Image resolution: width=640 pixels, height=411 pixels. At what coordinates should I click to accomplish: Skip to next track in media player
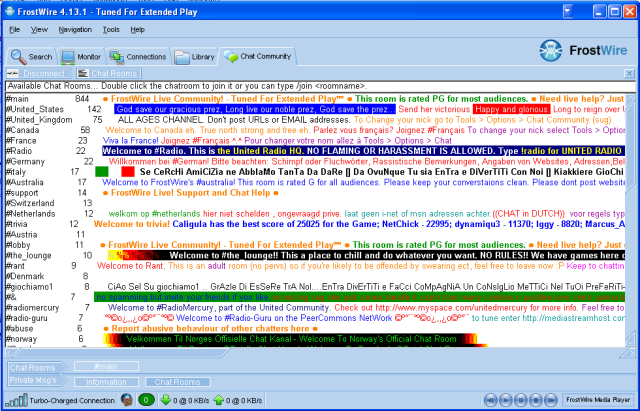tap(551, 400)
